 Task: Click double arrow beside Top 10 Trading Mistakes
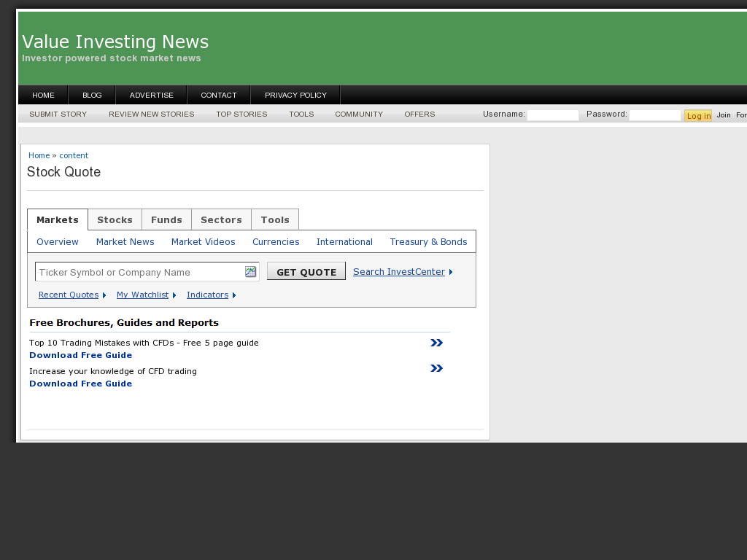coord(436,343)
